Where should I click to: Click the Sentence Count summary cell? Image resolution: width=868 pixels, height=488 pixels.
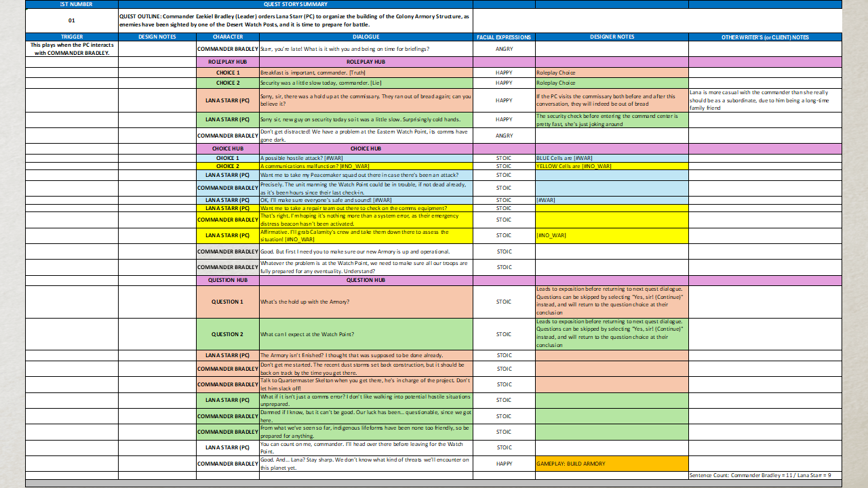[x=764, y=475]
